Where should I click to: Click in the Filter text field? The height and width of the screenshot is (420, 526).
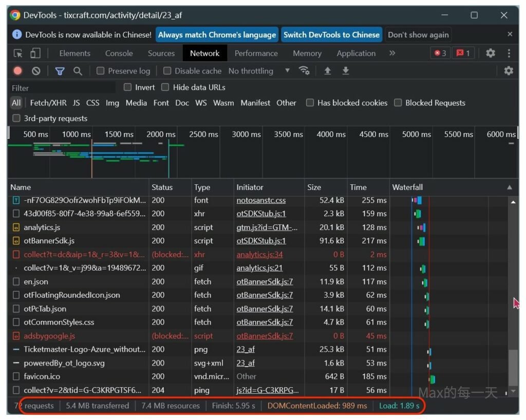click(x=62, y=88)
